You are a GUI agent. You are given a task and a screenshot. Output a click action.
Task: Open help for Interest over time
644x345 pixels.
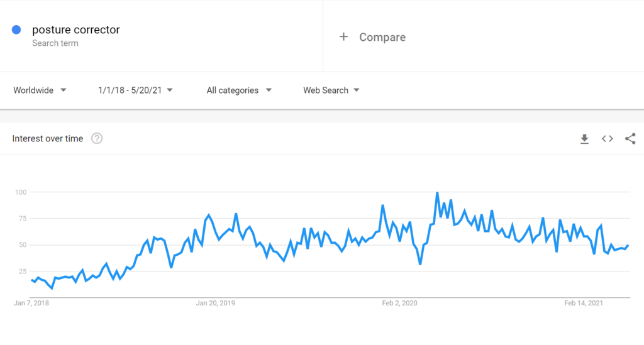(97, 139)
